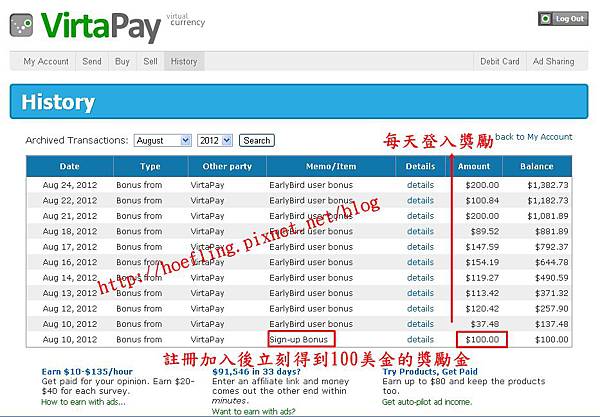Open the Earn $10-$135/hour ad link
The width and height of the screenshot is (600, 417).
pos(87,371)
